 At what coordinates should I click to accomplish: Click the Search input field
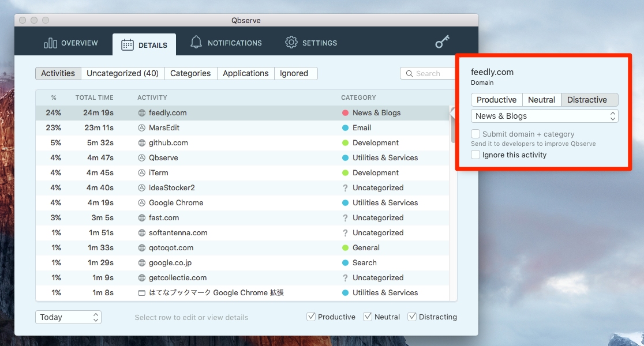pyautogui.click(x=430, y=73)
